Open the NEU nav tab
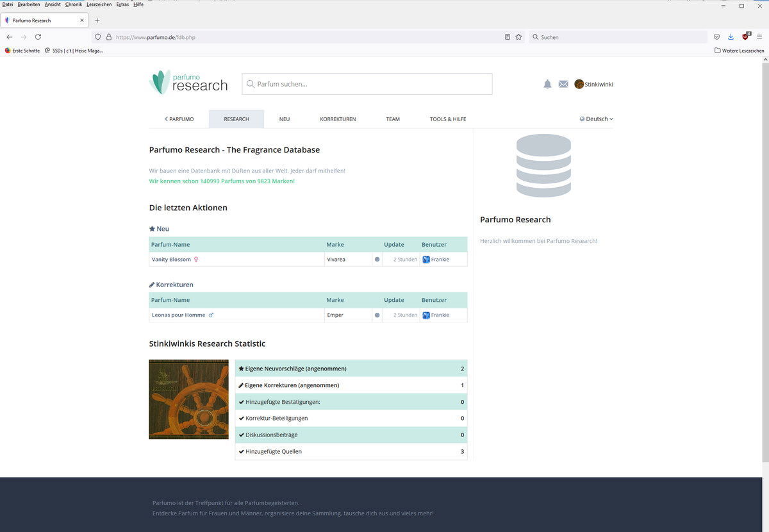This screenshot has height=532, width=769. [x=285, y=119]
